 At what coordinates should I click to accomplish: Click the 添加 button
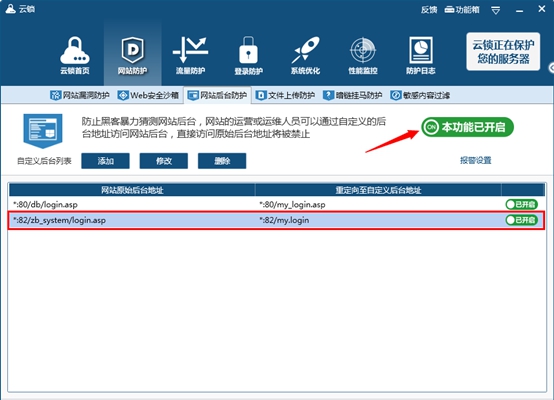105,161
